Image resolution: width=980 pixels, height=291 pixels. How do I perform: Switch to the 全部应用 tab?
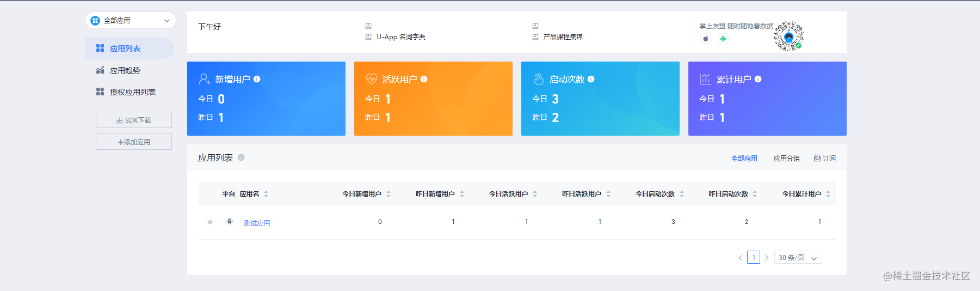click(x=744, y=159)
